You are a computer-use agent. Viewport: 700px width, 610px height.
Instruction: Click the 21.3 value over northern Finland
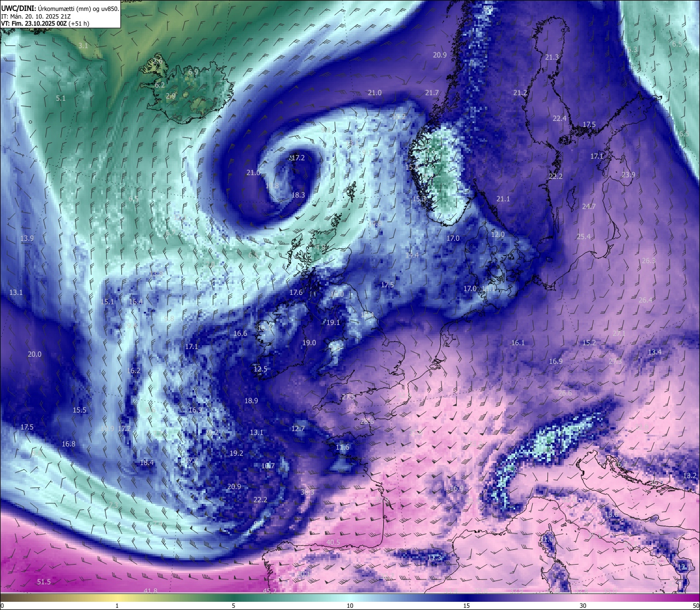click(552, 57)
